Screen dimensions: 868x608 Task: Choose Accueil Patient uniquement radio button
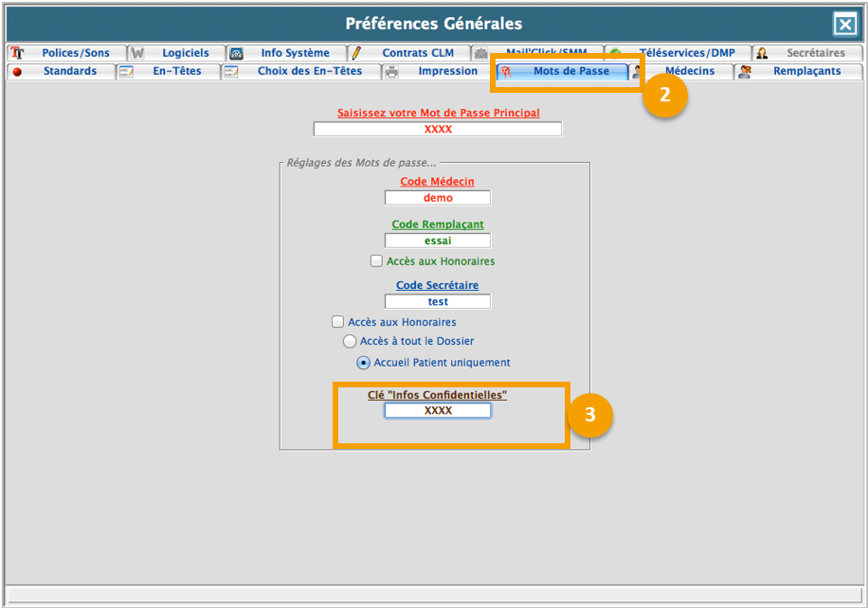point(363,363)
